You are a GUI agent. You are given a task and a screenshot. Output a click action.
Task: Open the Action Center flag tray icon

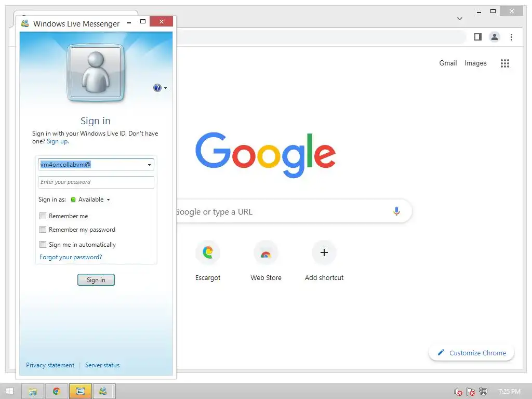pyautogui.click(x=470, y=392)
